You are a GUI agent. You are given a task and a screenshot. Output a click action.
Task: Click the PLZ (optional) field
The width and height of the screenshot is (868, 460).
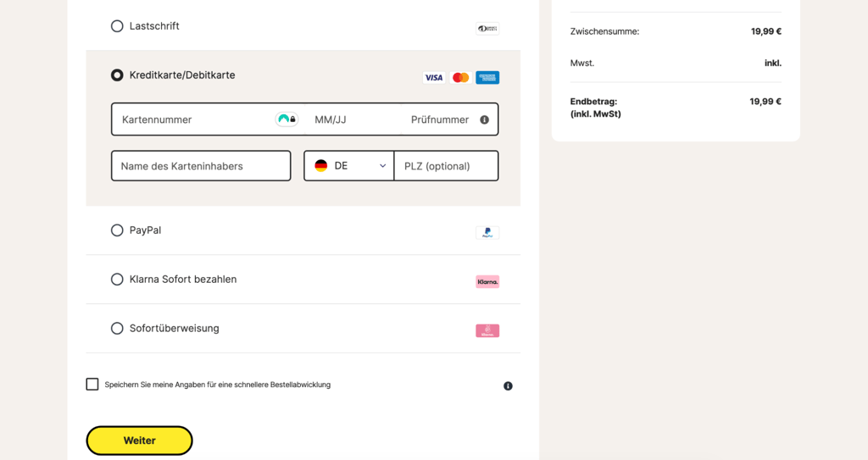446,166
